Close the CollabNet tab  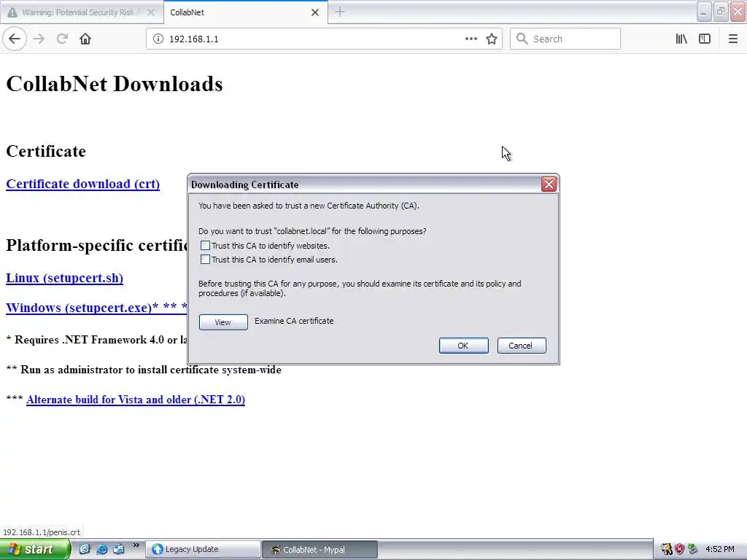pyautogui.click(x=315, y=12)
